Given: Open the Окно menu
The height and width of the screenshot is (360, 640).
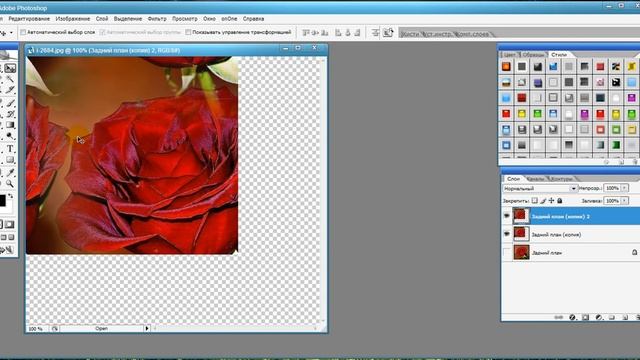Looking at the screenshot, I should tap(209, 19).
